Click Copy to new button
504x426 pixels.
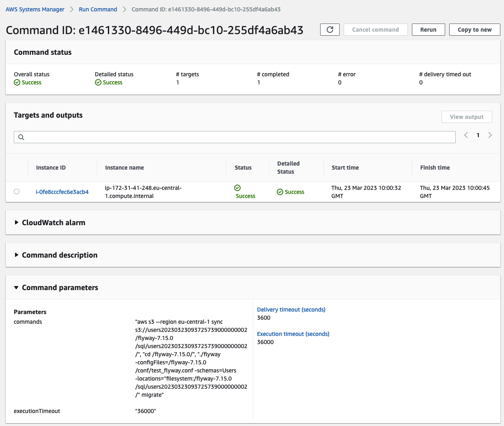click(474, 30)
